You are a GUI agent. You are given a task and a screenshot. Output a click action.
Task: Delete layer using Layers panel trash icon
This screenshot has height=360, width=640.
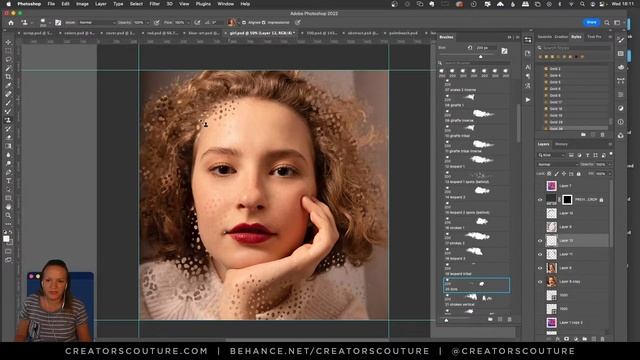tap(602, 339)
